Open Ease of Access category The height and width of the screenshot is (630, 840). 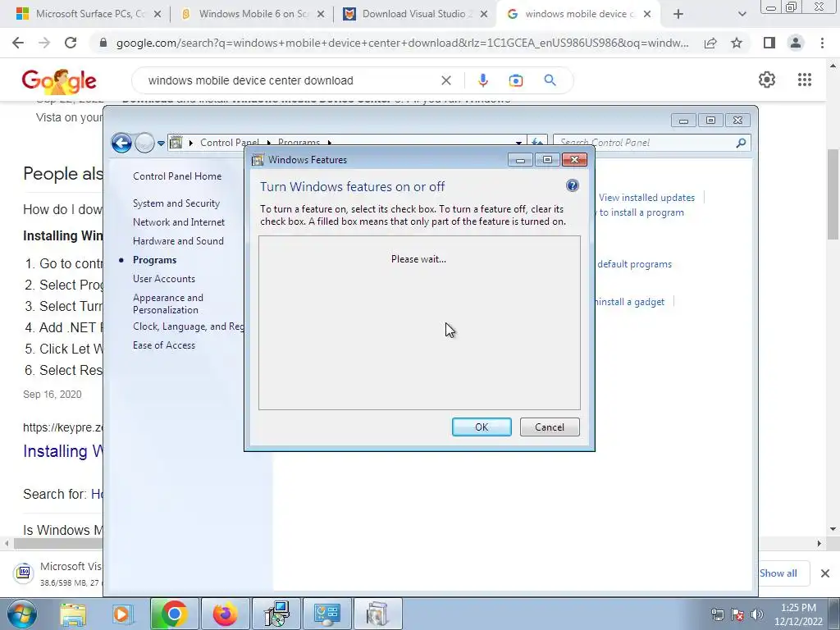163,345
